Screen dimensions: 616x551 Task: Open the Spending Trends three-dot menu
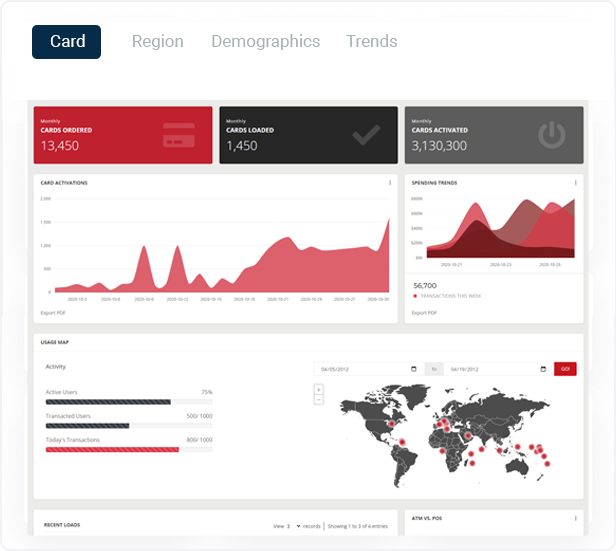coord(576,183)
